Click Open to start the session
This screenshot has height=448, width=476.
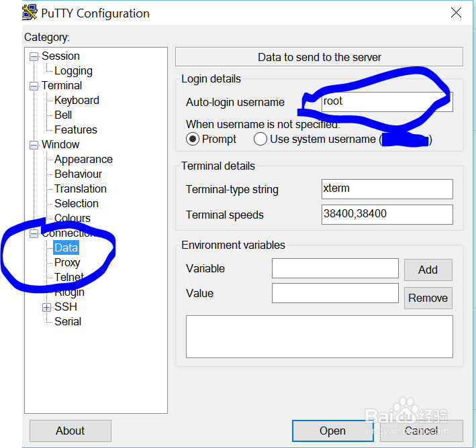[x=333, y=431]
